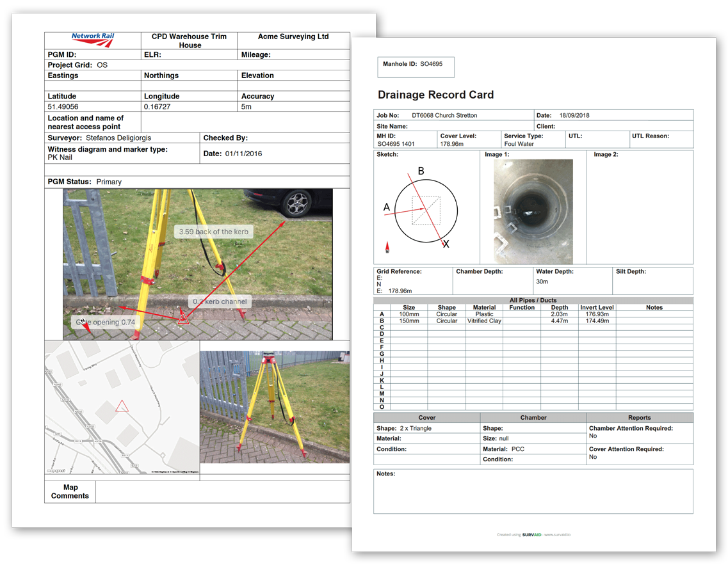Click the north arrow in the sketch
Screen dimensions: 728x565
pos(387,248)
